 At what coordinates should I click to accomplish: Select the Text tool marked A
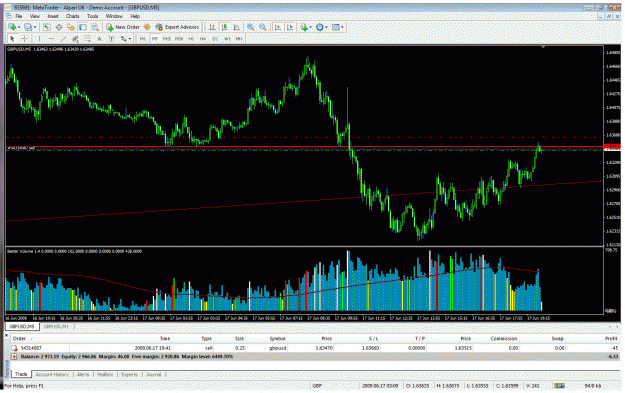99,39
